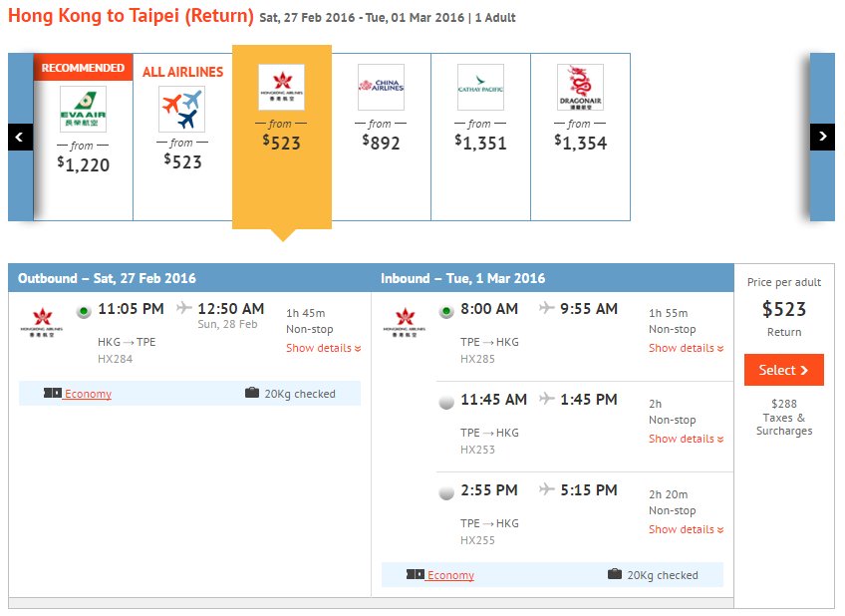Image resolution: width=845 pixels, height=616 pixels.
Task: Click the outbound 1h 45m duration
Action: [x=306, y=313]
